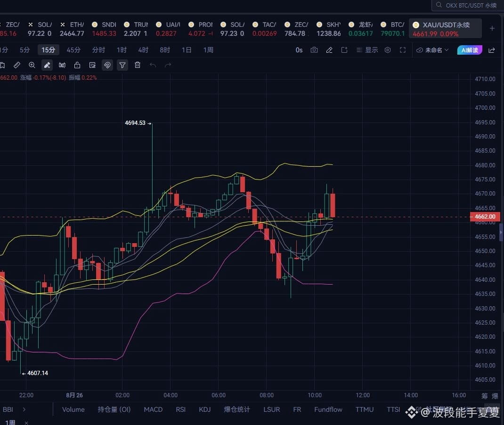Toggle the drawing lock padlock icon

pos(77,65)
